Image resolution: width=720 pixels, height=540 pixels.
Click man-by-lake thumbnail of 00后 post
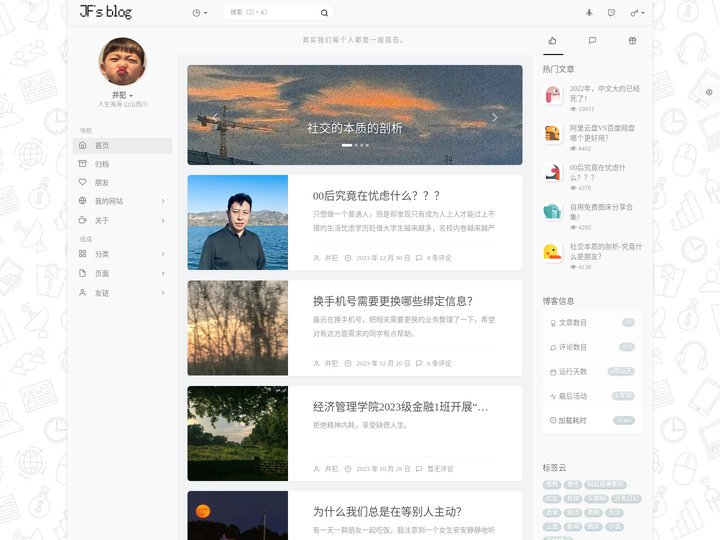tap(237, 222)
